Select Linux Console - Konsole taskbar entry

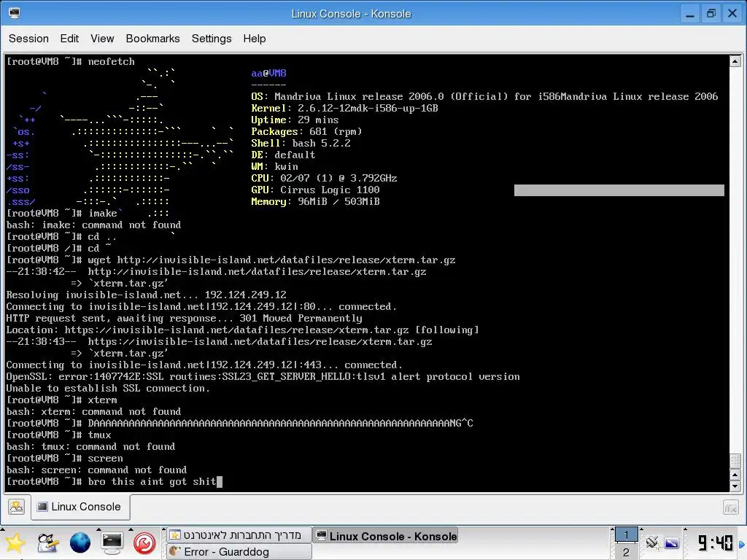[386, 536]
